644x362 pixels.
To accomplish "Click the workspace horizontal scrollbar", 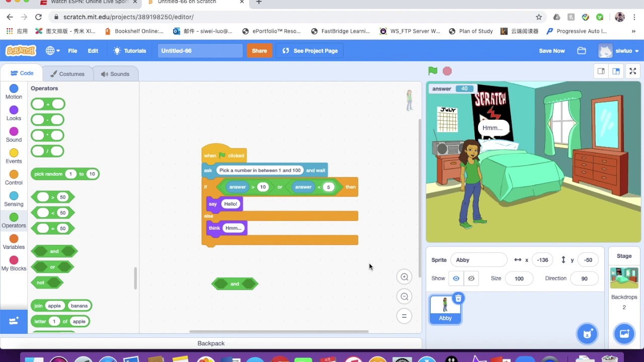I will [279, 331].
